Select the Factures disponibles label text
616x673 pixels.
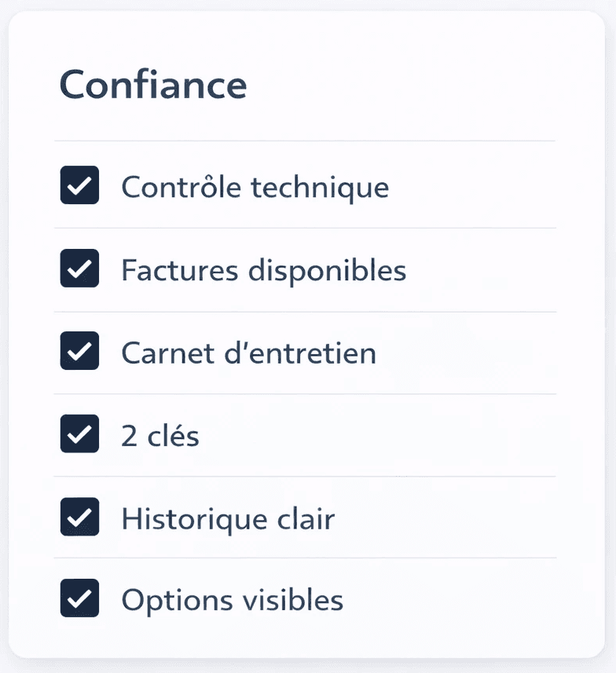pos(264,271)
